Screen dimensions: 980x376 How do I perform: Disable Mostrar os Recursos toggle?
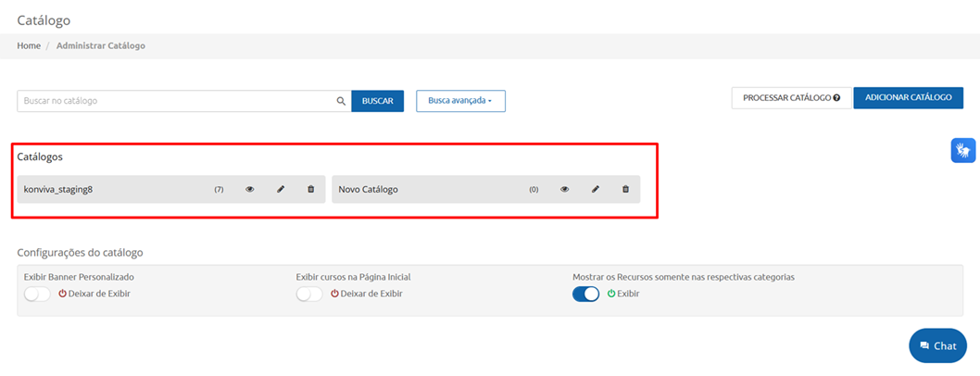[x=586, y=294]
